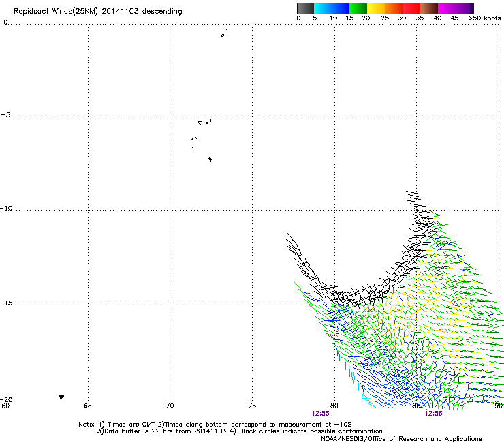504x443 pixels.
Task: Click the '12:55' purple time label
Action: (320, 414)
